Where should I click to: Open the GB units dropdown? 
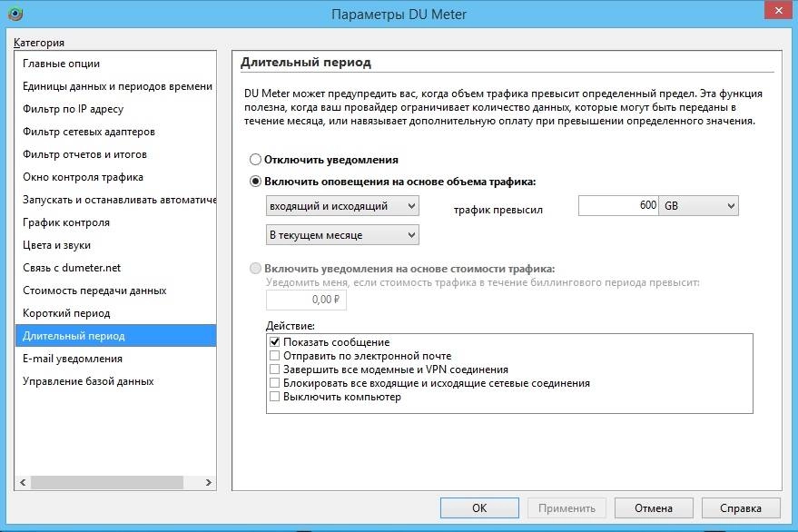coord(698,206)
